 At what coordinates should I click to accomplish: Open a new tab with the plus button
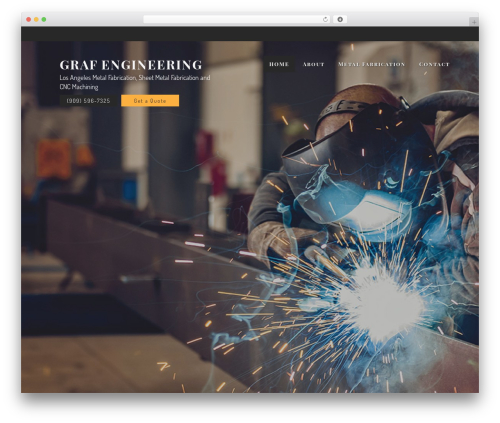tap(474, 22)
